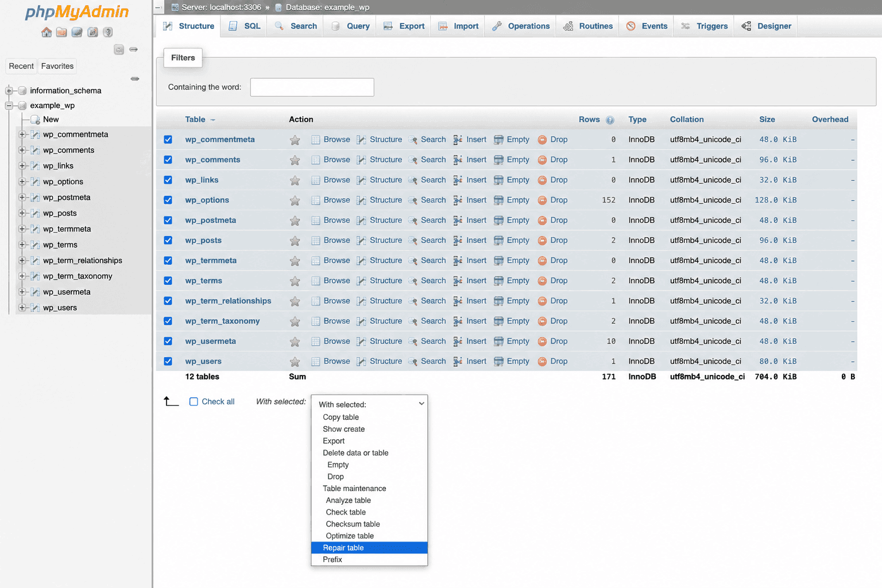Go to phpMyAdmin home icon
Image resolution: width=882 pixels, height=588 pixels.
[x=47, y=32]
